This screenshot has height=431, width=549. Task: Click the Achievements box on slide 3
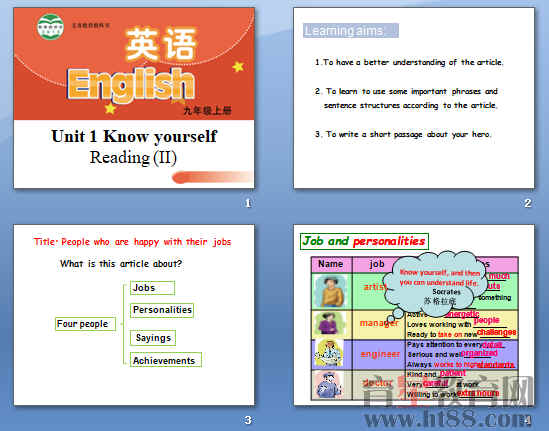(166, 360)
